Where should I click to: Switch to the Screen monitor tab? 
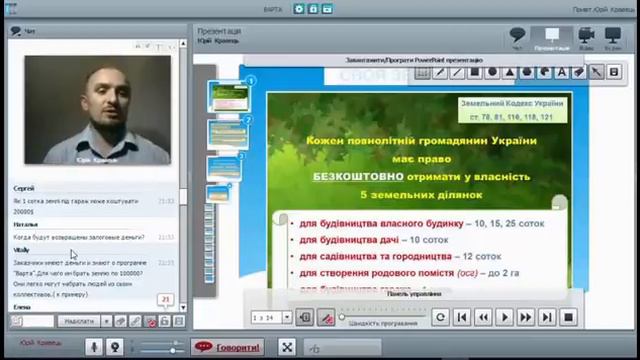click(x=613, y=38)
